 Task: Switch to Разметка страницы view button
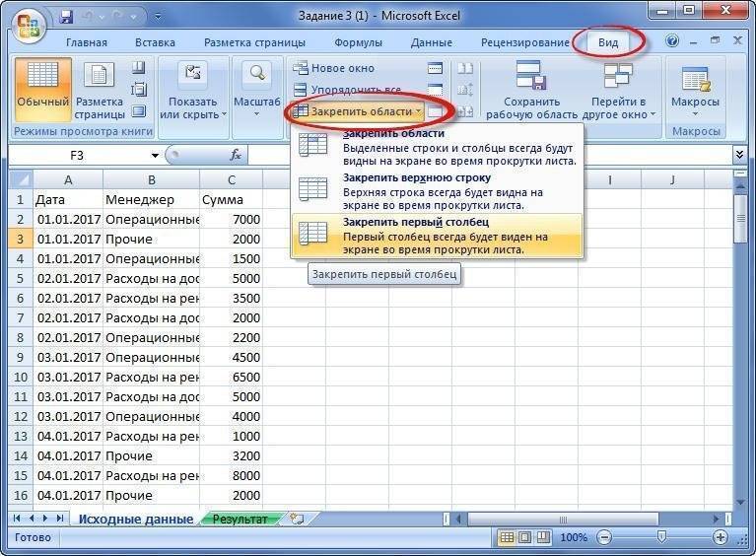pos(100,89)
